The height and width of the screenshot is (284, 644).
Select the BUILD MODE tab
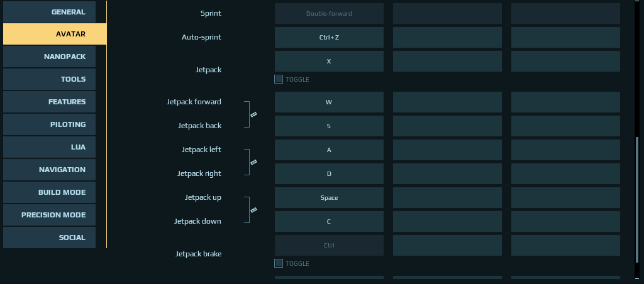click(49, 192)
